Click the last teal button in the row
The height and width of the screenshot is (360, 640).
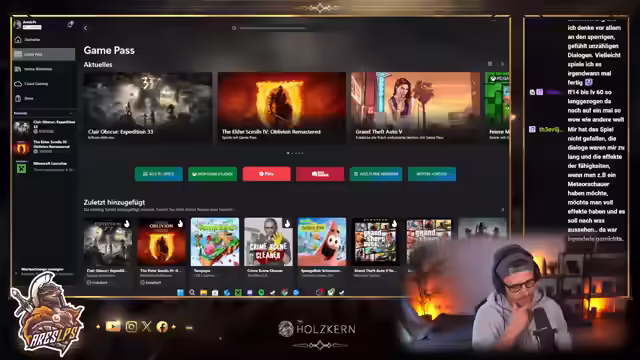click(x=432, y=174)
